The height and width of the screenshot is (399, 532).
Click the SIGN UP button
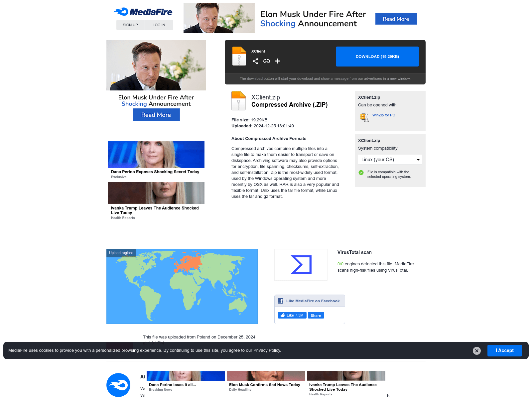[130, 25]
